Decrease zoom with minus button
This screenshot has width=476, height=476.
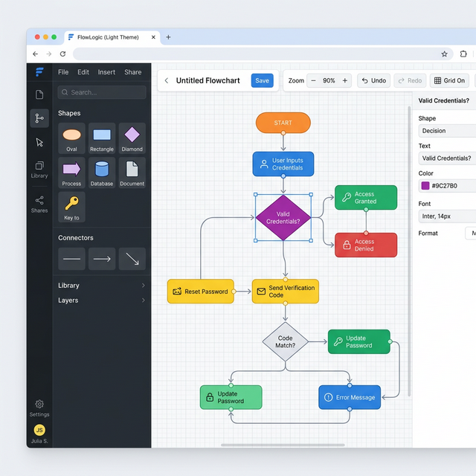click(x=313, y=80)
